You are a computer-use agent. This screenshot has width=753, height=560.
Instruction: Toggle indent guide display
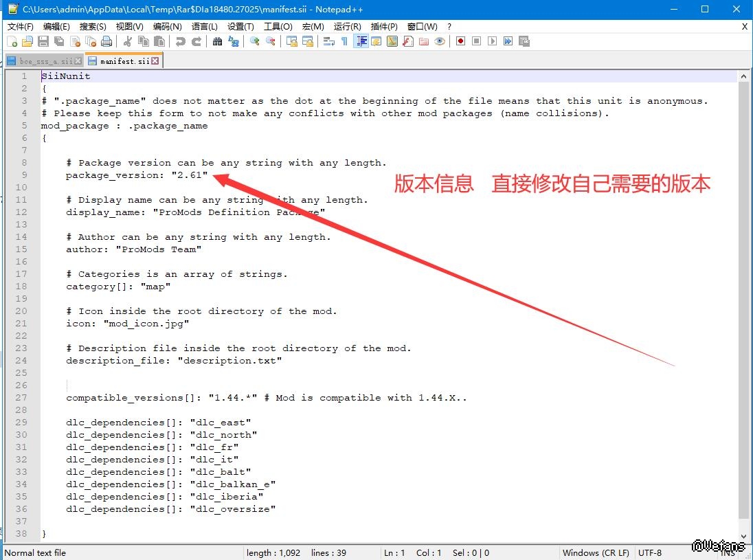click(x=361, y=41)
